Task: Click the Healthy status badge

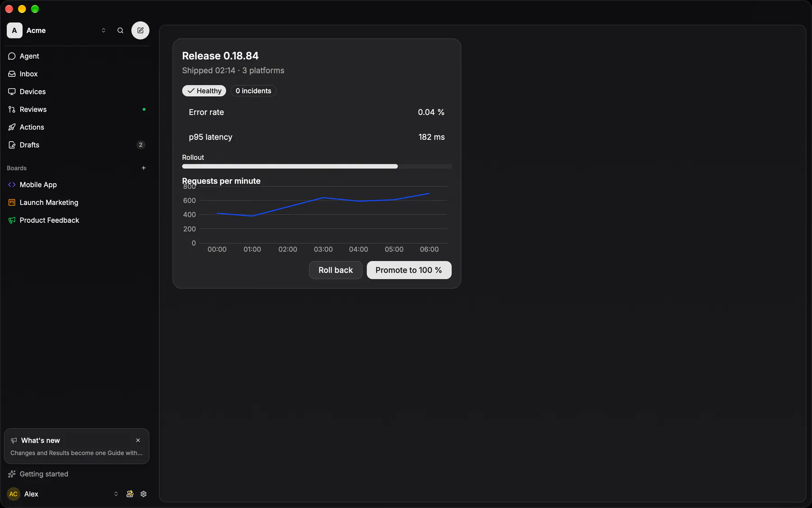Action: coord(204,91)
